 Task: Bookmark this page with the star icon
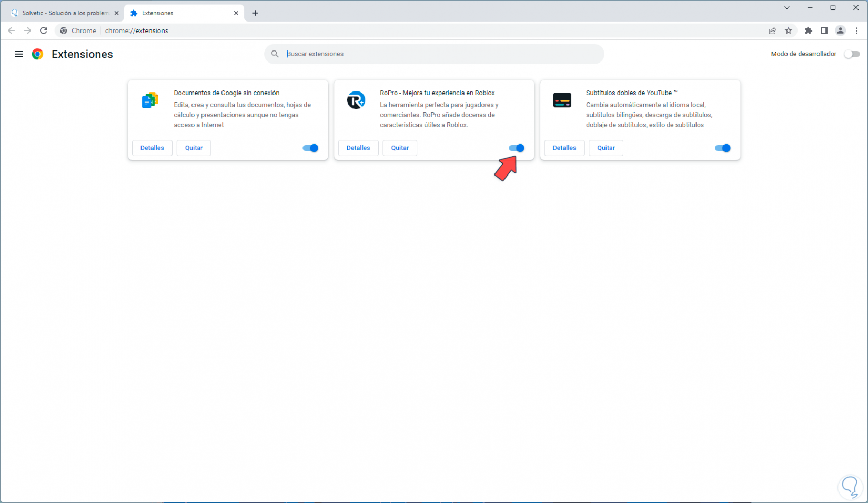tap(789, 30)
